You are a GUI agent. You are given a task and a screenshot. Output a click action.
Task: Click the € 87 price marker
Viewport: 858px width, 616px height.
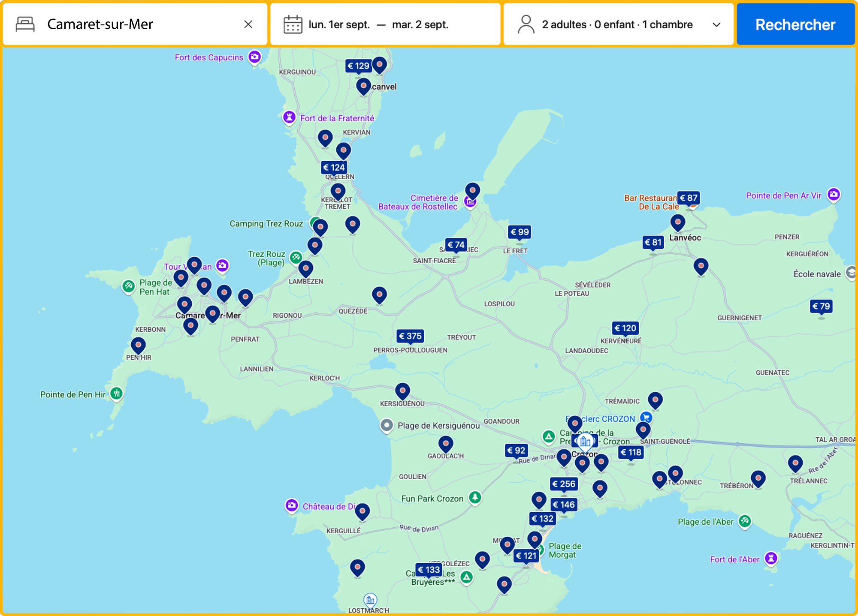[689, 198]
